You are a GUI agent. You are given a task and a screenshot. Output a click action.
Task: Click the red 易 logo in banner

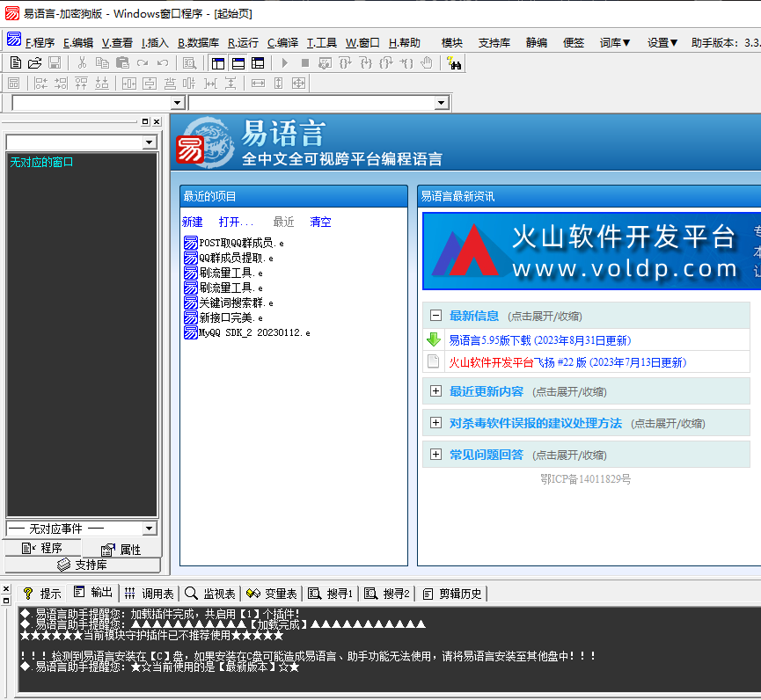tap(190, 149)
